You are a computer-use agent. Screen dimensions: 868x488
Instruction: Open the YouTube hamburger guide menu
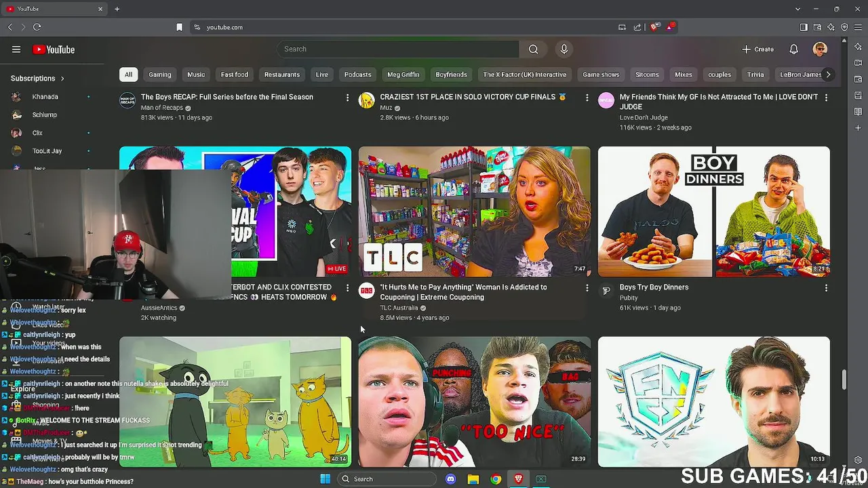(x=16, y=49)
